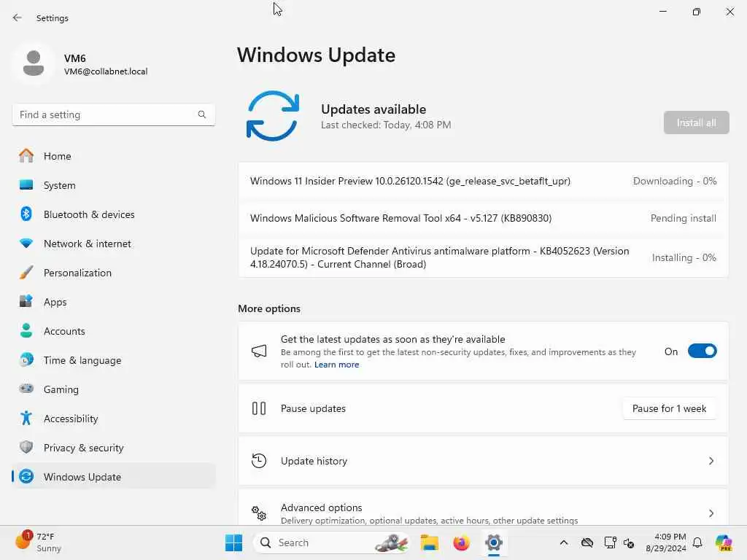
Task: Click the Personalization paintbrush icon
Action: point(26,273)
